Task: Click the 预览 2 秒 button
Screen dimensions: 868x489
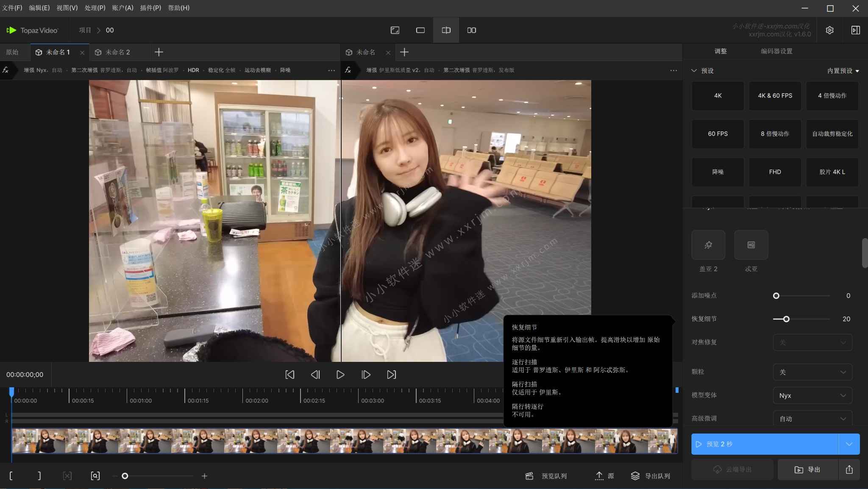Action: coord(765,444)
